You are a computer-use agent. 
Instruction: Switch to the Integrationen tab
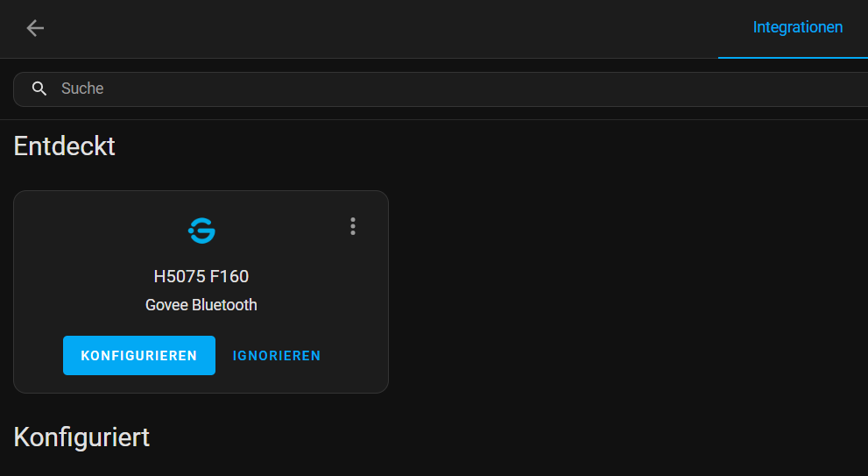[797, 27]
